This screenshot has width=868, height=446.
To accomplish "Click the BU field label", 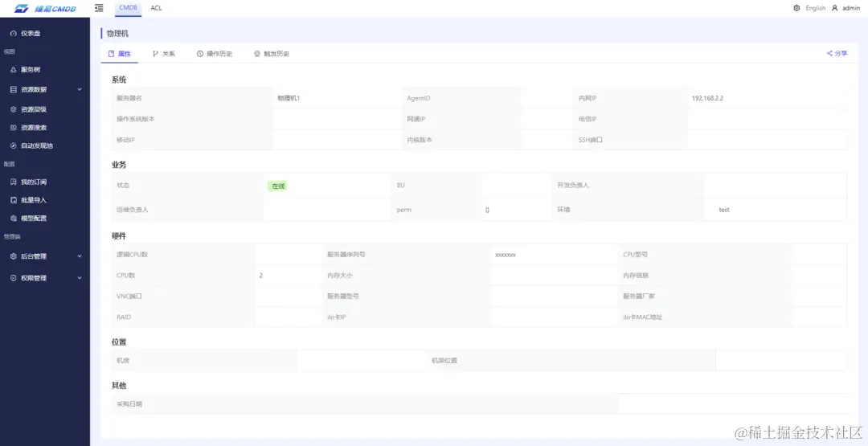I will (401, 186).
